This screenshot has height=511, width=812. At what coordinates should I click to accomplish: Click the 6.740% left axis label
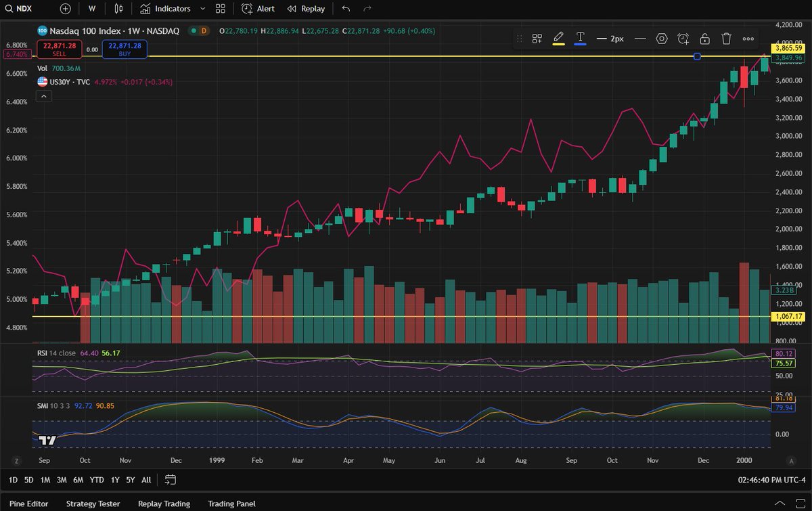click(18, 53)
